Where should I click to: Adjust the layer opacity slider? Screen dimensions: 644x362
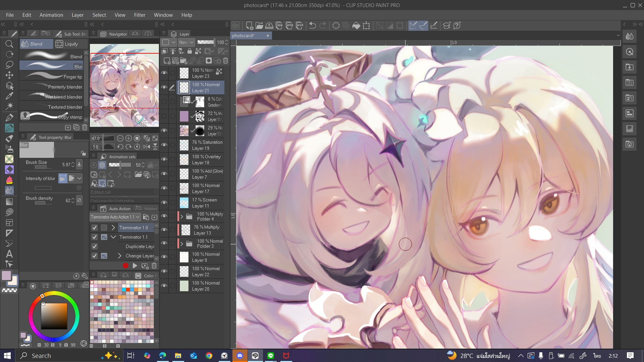coord(206,42)
